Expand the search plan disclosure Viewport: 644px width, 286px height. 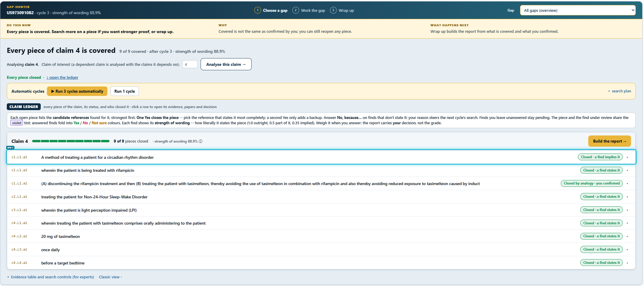(x=620, y=91)
